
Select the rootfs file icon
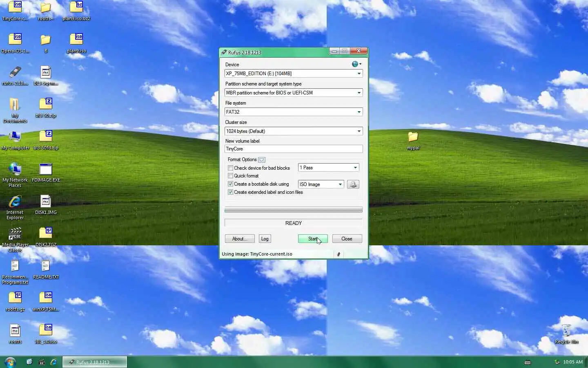click(x=15, y=334)
